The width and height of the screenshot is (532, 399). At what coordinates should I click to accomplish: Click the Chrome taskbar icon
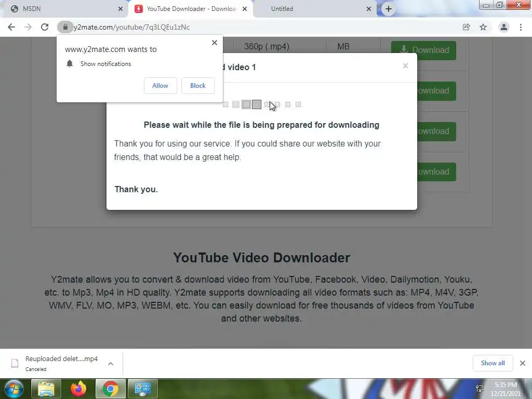pos(110,389)
